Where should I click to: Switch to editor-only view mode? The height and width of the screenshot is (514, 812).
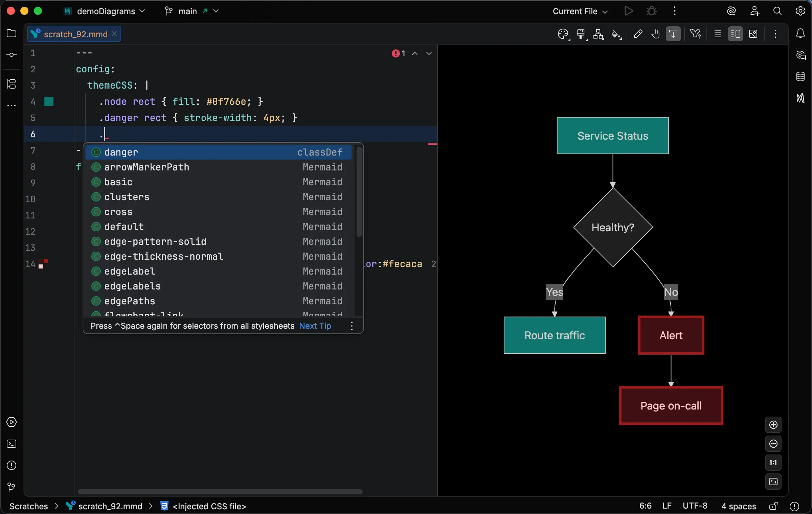(718, 34)
